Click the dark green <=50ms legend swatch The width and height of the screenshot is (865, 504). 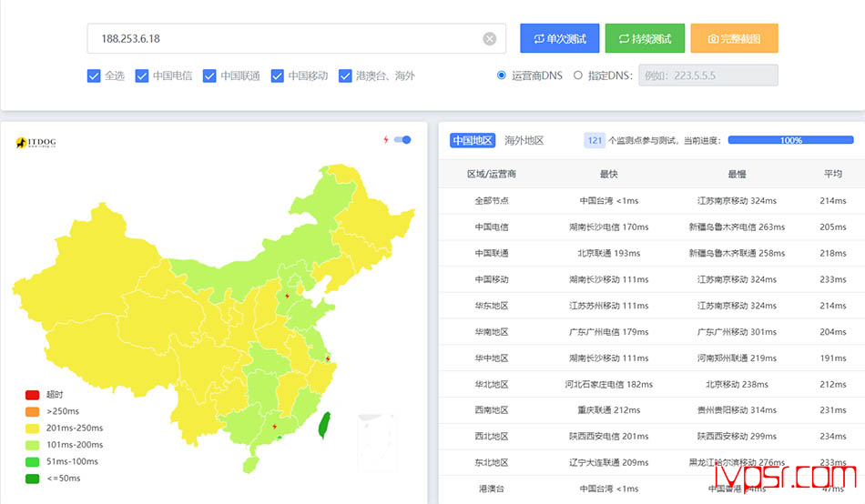click(33, 479)
